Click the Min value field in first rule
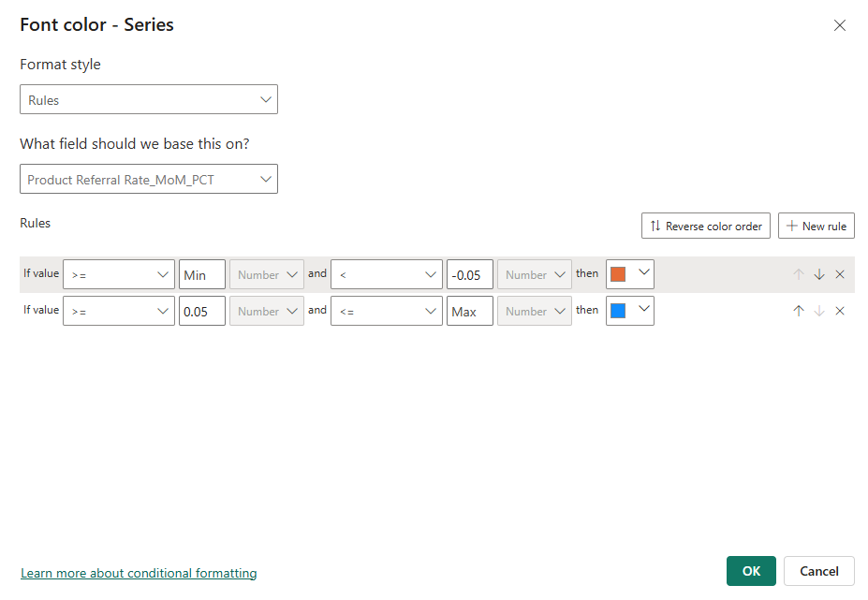Viewport: 868px width, 600px height. tap(202, 274)
